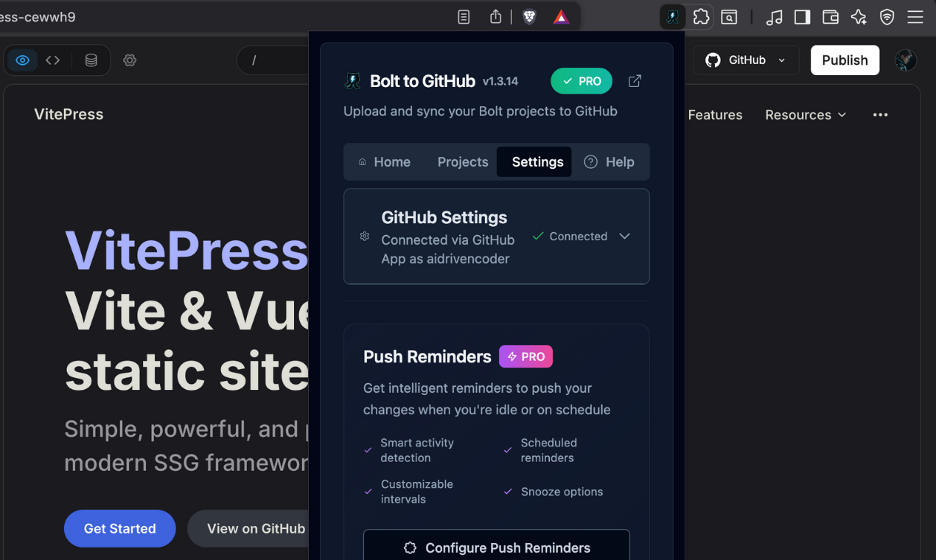Open the Bolt settings gear
Screen dimensions: 936x560
[130, 60]
